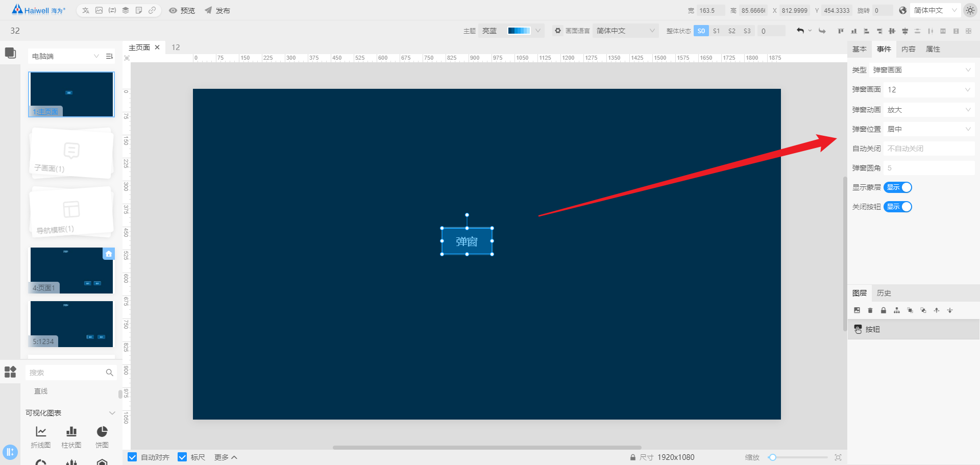Open the 主题 theme dropdown 亮蓝
980x465 pixels.
[x=511, y=31]
